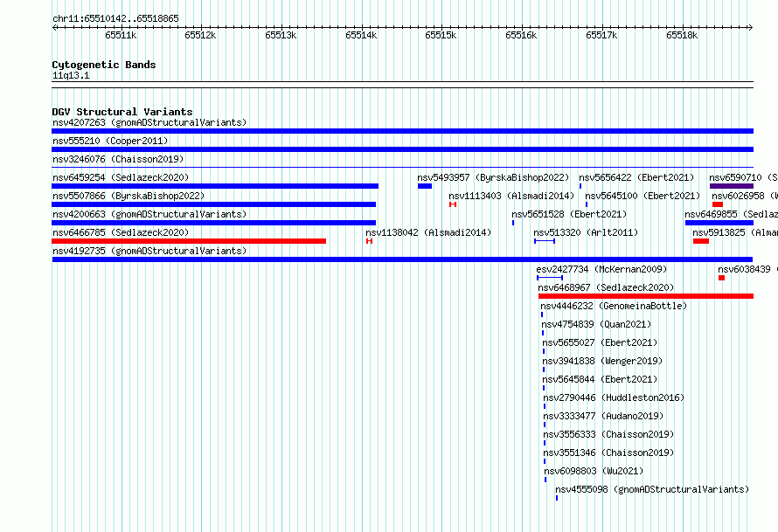This screenshot has width=778, height=532.
Task: Open esv2427734 (McKernan2009) label
Action: (602, 269)
